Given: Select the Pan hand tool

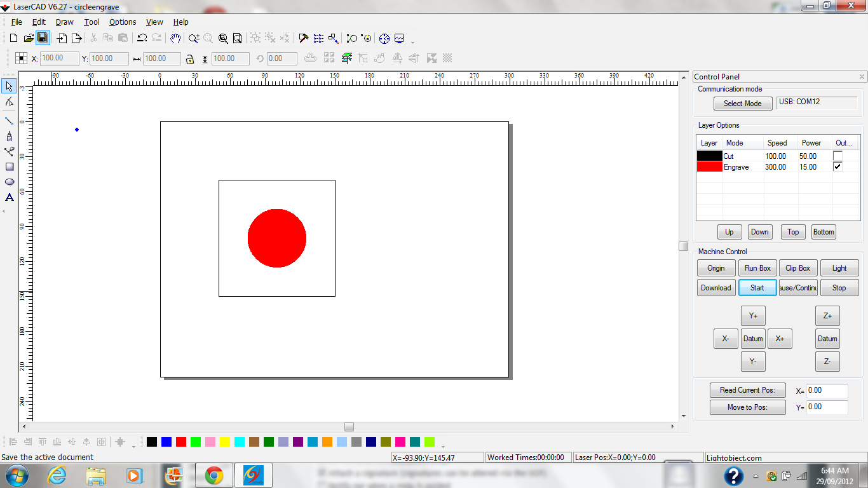Looking at the screenshot, I should [175, 38].
